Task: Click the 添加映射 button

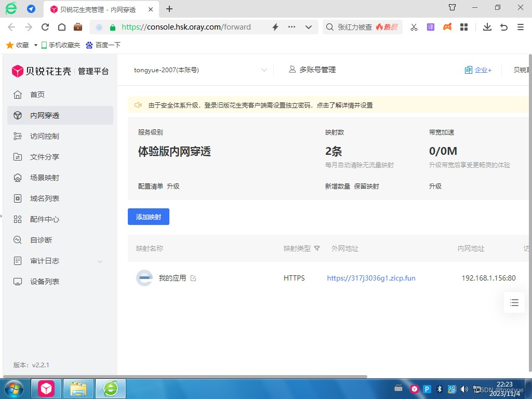Action: pos(148,217)
